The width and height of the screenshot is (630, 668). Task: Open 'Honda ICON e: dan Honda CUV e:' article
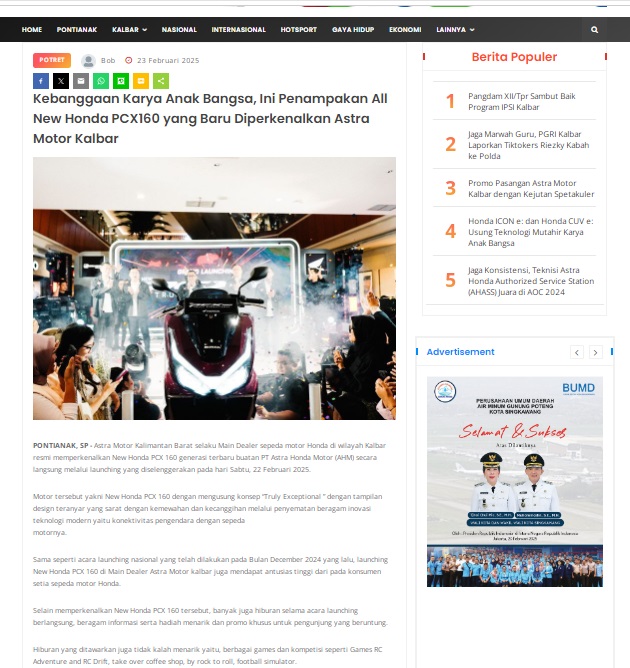point(531,232)
